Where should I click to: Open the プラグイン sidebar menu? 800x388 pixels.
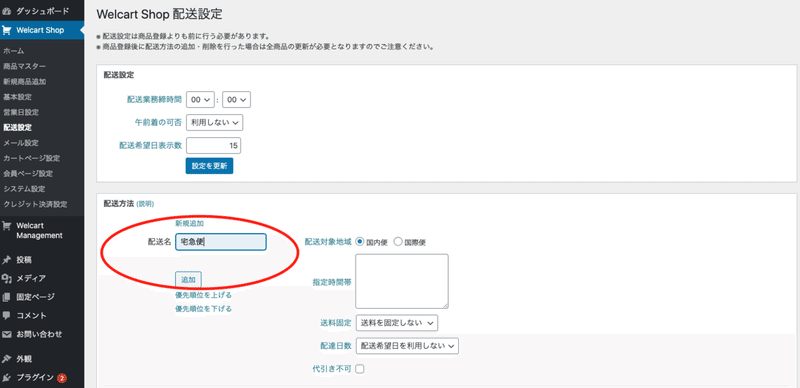tap(35, 378)
